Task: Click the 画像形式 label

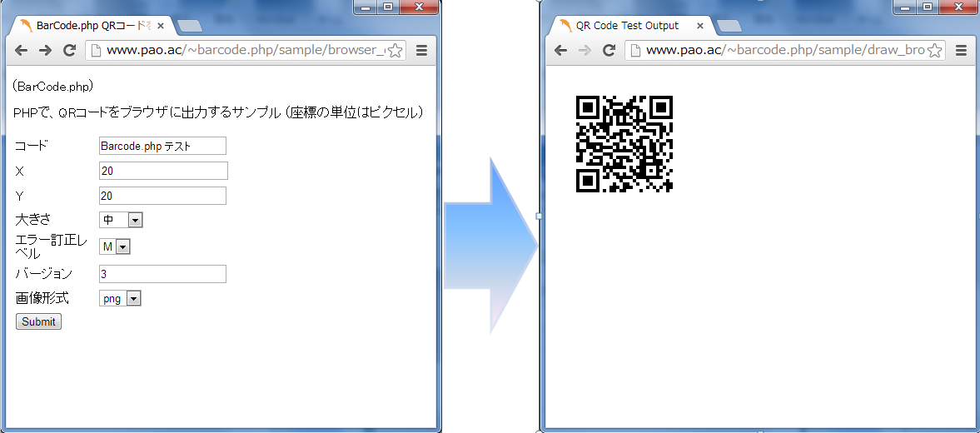Action: (42, 299)
